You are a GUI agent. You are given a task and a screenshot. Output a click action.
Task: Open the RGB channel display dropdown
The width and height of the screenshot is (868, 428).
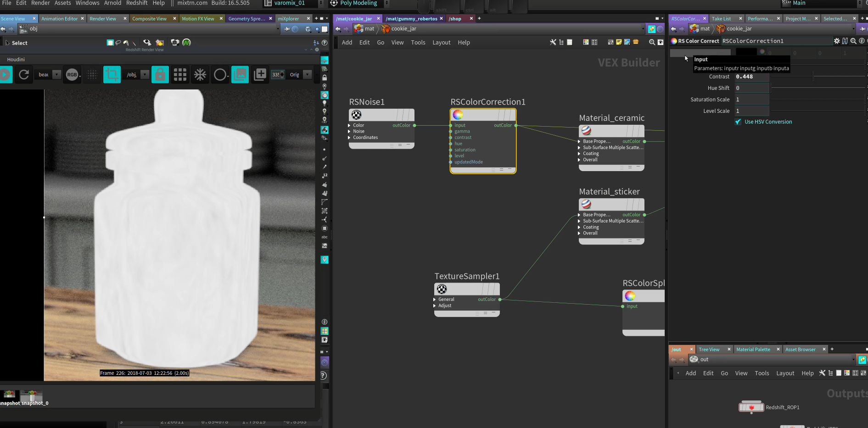click(72, 74)
